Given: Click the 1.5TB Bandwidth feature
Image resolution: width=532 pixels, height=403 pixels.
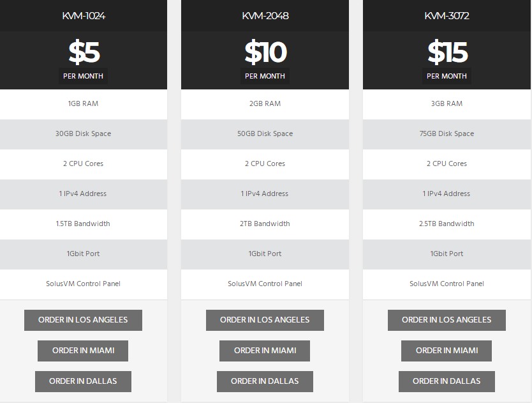Looking at the screenshot, I should click(x=83, y=224).
